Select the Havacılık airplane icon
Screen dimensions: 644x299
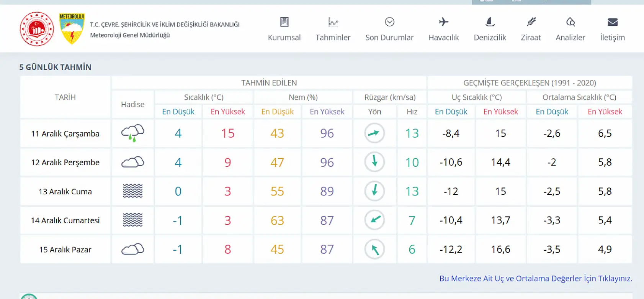443,22
